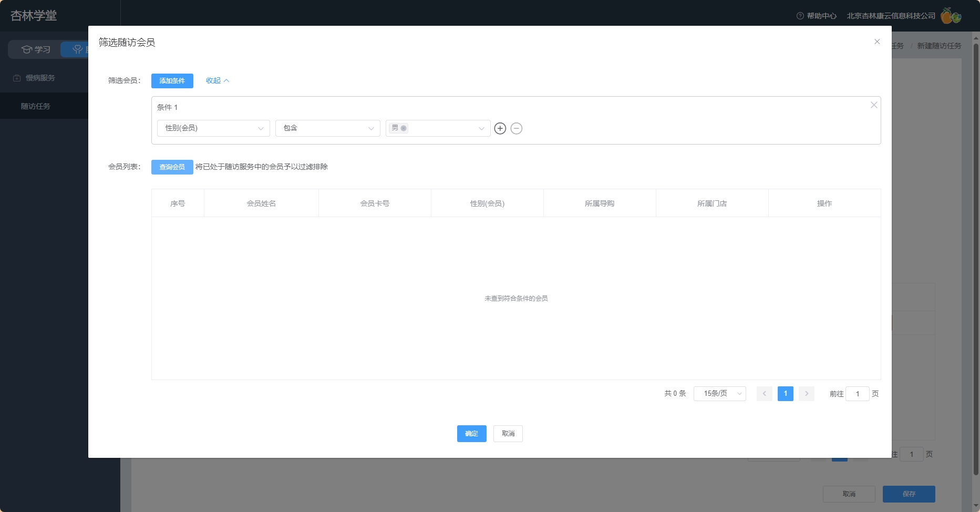Close condition 1 with its X icon
Viewport: 980px width, 512px height.
pyautogui.click(x=874, y=105)
